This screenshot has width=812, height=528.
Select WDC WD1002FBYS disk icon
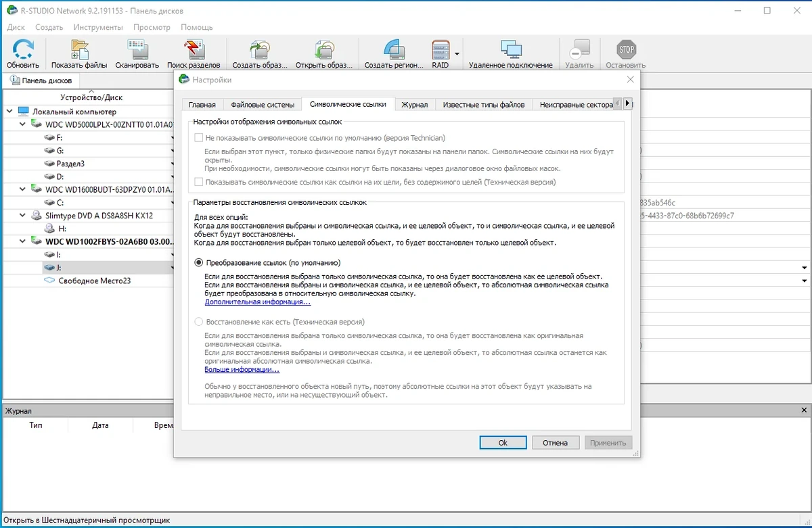pyautogui.click(x=37, y=241)
